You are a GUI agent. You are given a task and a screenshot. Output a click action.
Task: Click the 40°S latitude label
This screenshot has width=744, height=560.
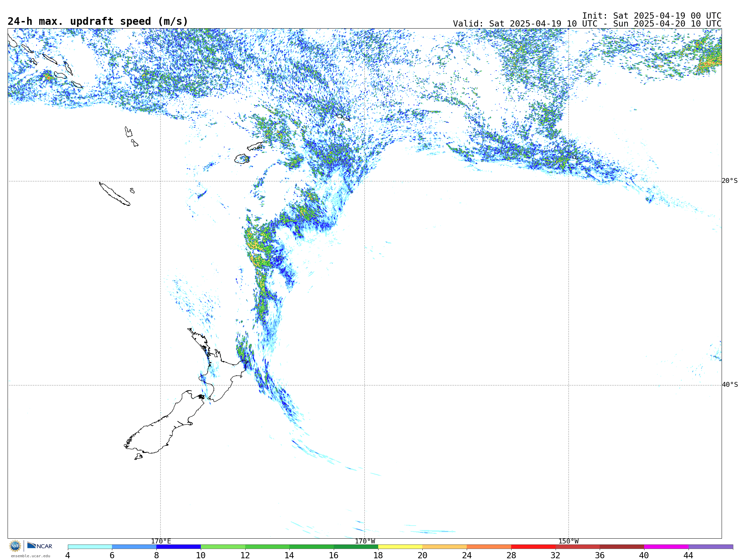click(x=730, y=385)
